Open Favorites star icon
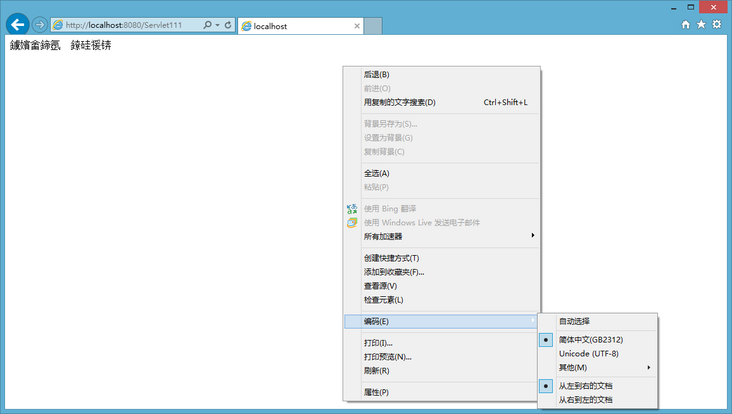Image resolution: width=732 pixels, height=414 pixels. click(701, 24)
